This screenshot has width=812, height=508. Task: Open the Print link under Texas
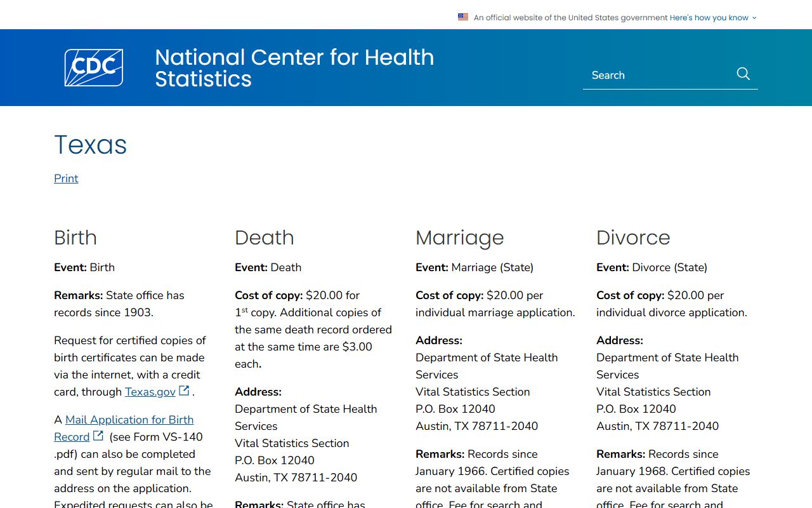(x=66, y=178)
